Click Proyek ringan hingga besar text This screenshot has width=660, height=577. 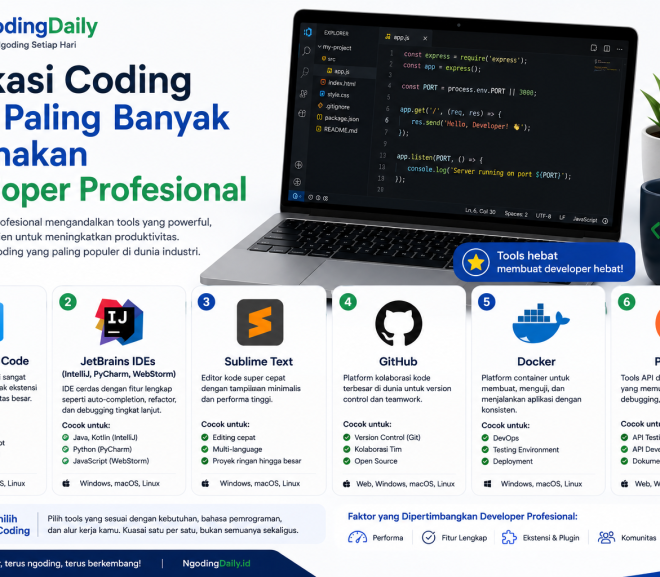coord(257,461)
